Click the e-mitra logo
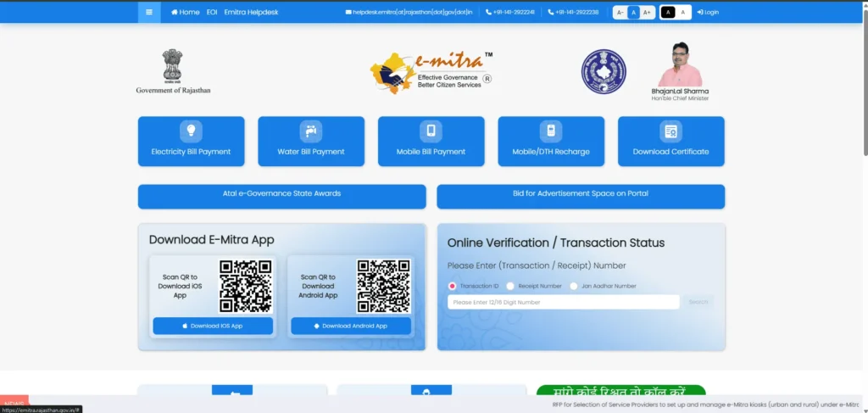The image size is (868, 413). [431, 72]
